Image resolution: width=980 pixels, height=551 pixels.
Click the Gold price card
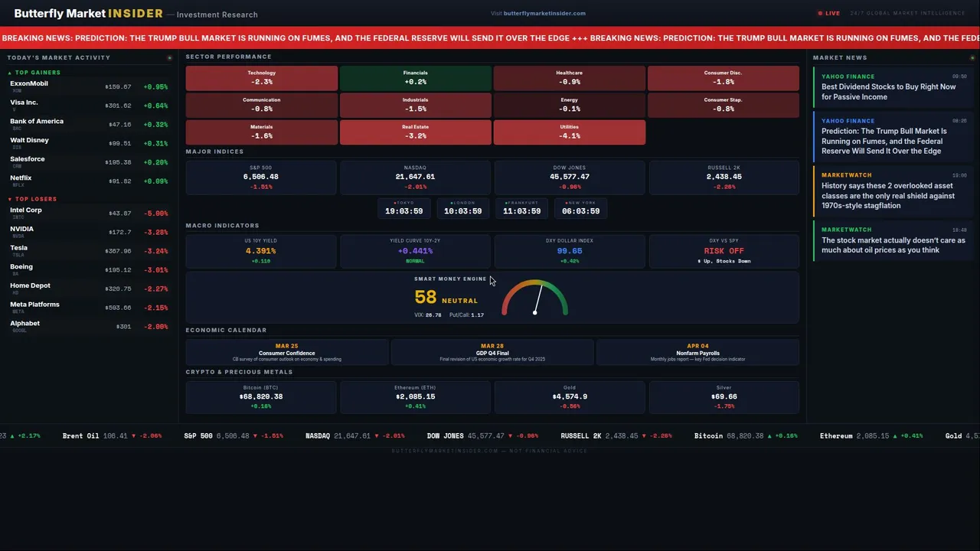tap(570, 397)
